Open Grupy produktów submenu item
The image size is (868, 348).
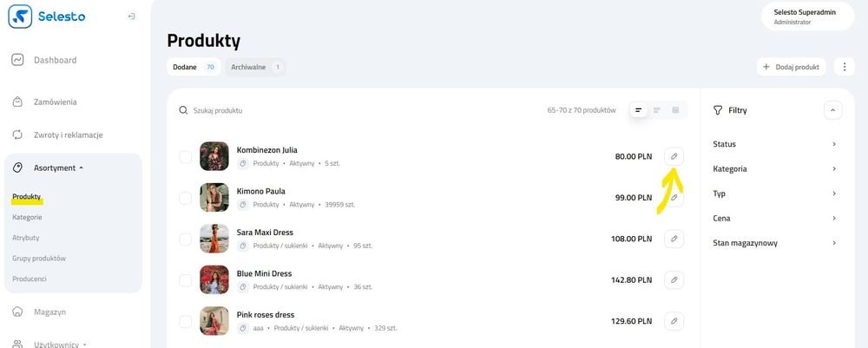39,259
